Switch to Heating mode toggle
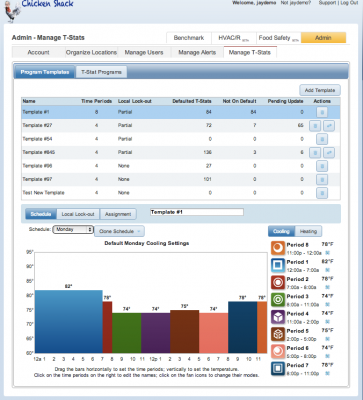 [308, 231]
